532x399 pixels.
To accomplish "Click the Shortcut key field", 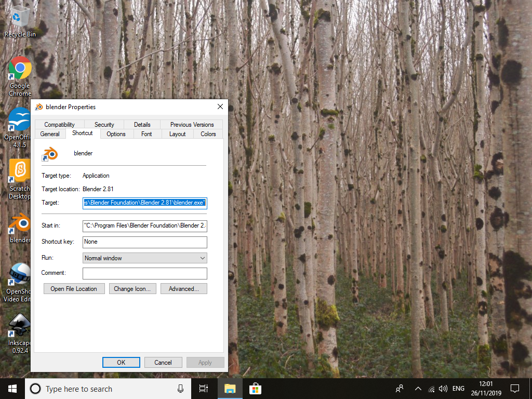I will [x=145, y=242].
